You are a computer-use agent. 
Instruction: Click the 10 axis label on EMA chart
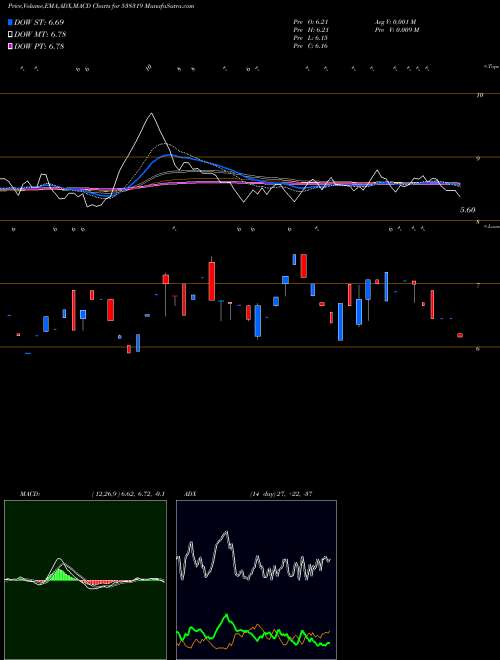tap(479, 95)
